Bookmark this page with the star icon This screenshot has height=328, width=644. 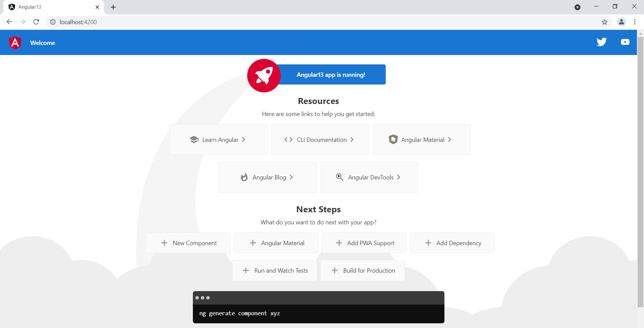click(x=604, y=22)
